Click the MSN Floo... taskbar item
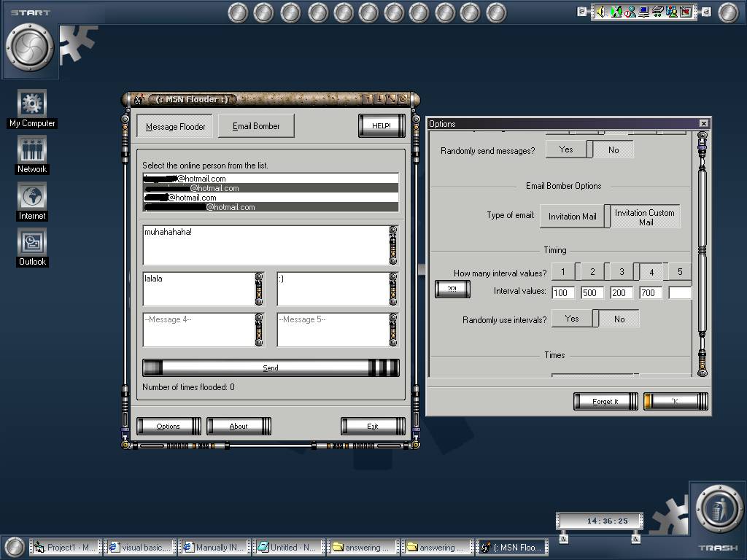Viewport: 747px width, 560px height. pyautogui.click(x=513, y=548)
